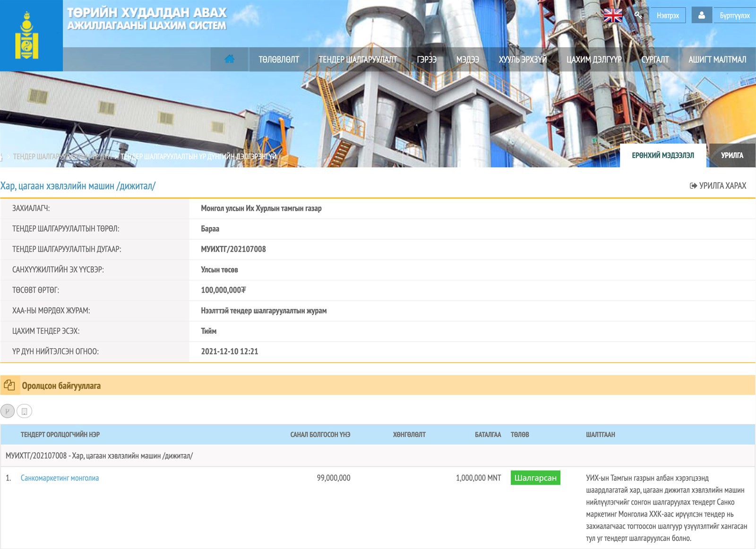Click the Нэвтрэх login button
The height and width of the screenshot is (549, 756).
click(668, 16)
